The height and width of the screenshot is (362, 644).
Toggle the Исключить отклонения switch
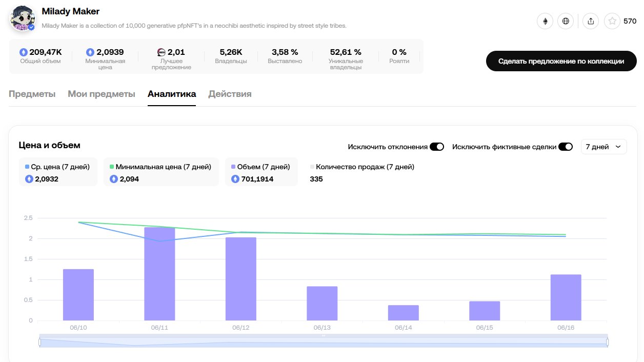pos(437,147)
